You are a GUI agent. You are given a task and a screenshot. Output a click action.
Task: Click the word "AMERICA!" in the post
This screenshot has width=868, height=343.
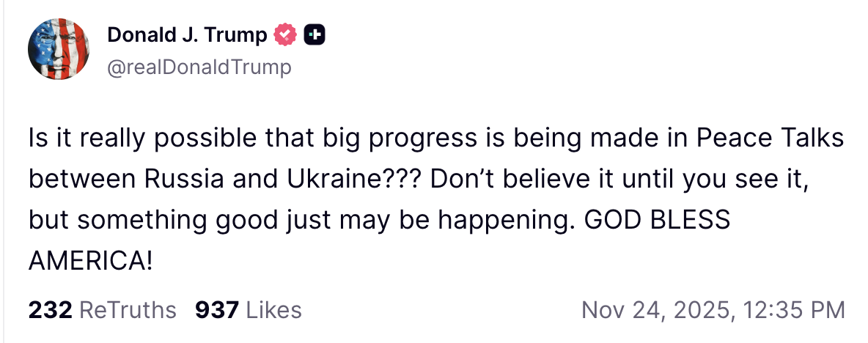coord(90,260)
